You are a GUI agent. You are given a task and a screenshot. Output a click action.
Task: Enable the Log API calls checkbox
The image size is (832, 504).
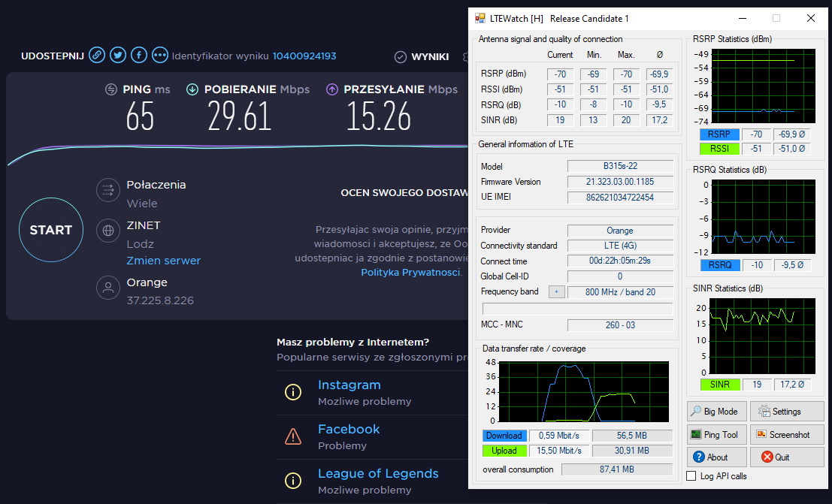click(691, 476)
